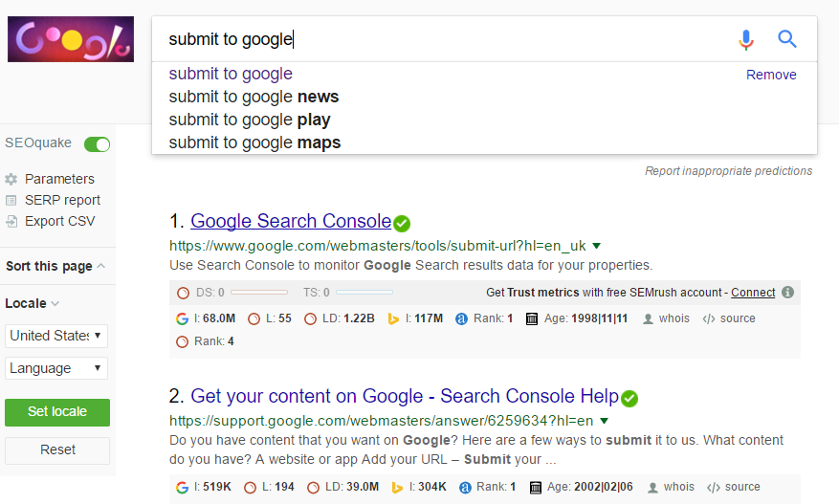Click the source code icon in result 2
Viewport: 839px width, 504px height.
714,488
